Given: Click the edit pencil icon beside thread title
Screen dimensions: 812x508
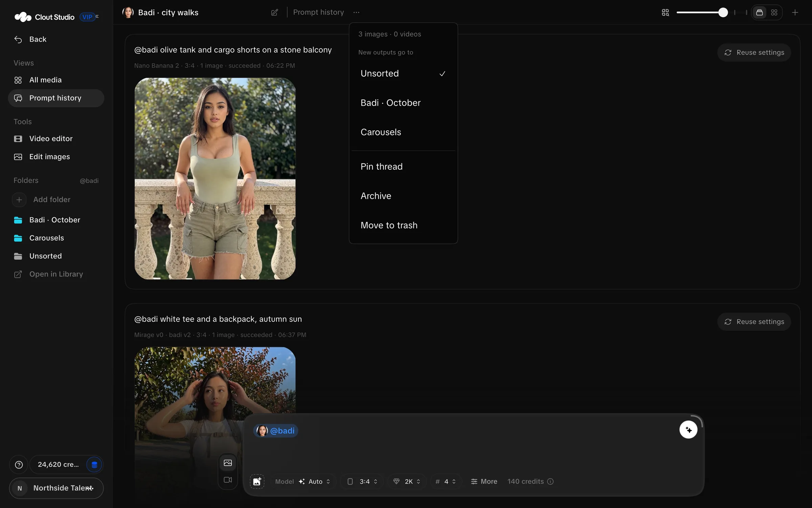Looking at the screenshot, I should [x=274, y=13].
